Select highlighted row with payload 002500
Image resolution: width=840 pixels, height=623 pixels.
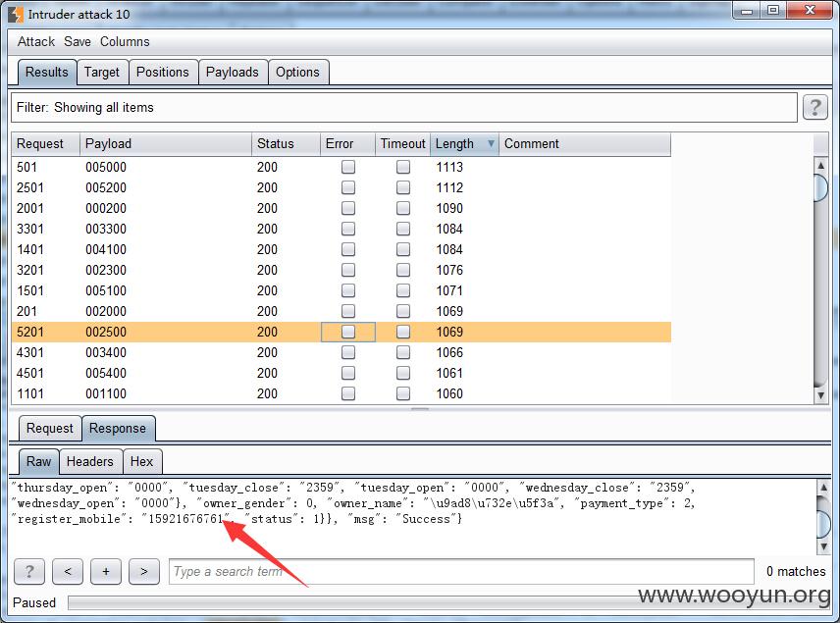click(x=341, y=333)
